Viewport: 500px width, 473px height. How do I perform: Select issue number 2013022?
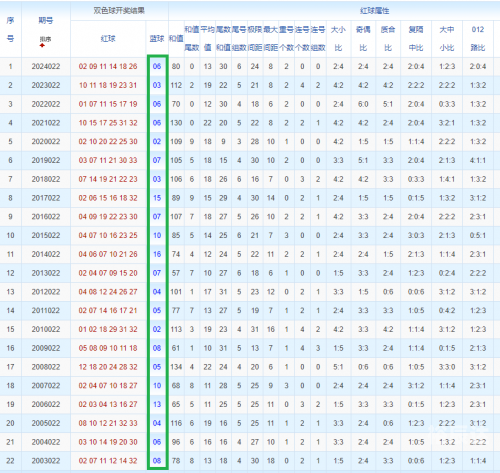(46, 273)
